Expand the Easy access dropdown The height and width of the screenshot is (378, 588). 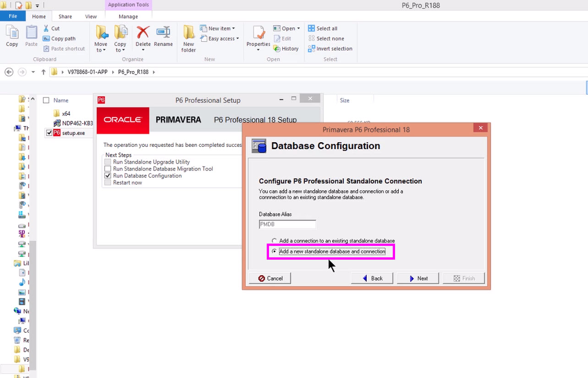click(220, 39)
